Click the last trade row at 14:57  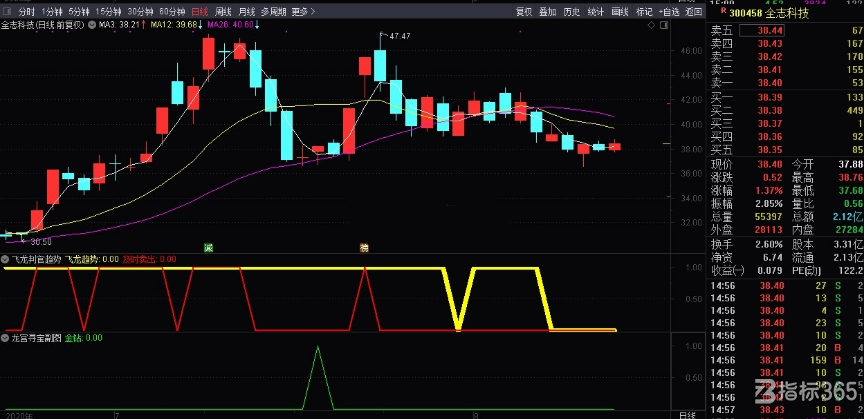point(786,410)
